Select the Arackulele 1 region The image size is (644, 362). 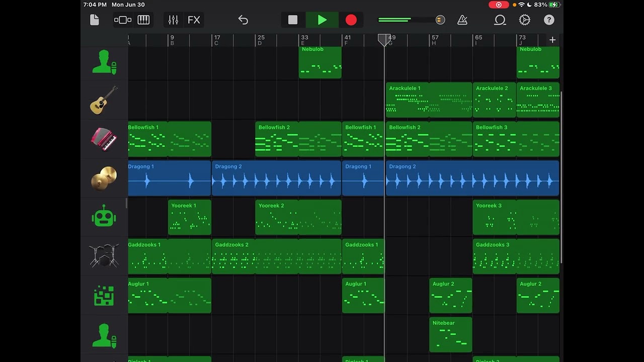[429, 100]
